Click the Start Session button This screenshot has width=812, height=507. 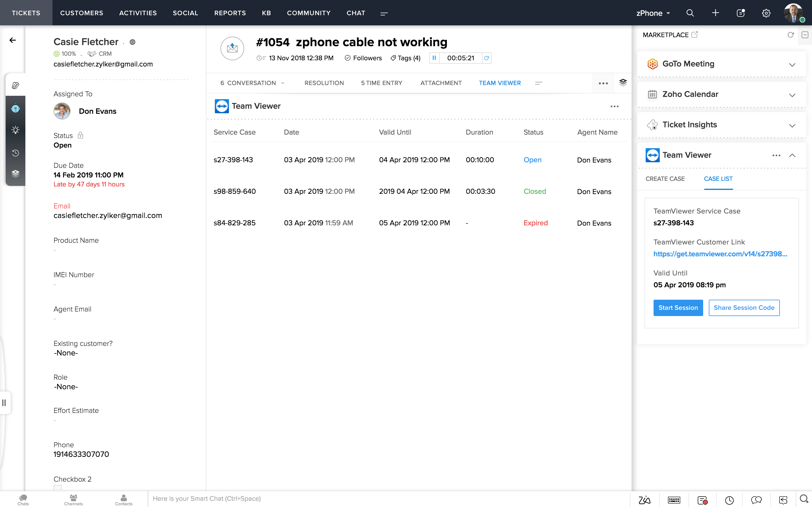pos(678,308)
